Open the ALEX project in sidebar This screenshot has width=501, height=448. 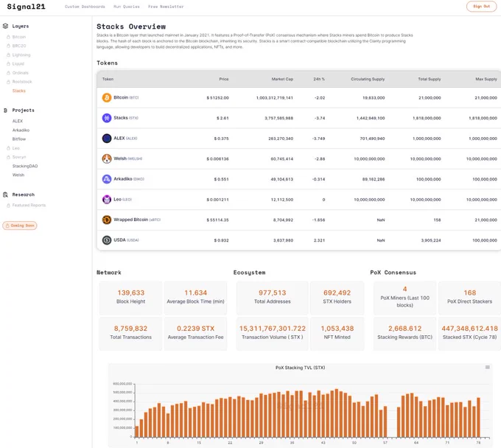[18, 121]
